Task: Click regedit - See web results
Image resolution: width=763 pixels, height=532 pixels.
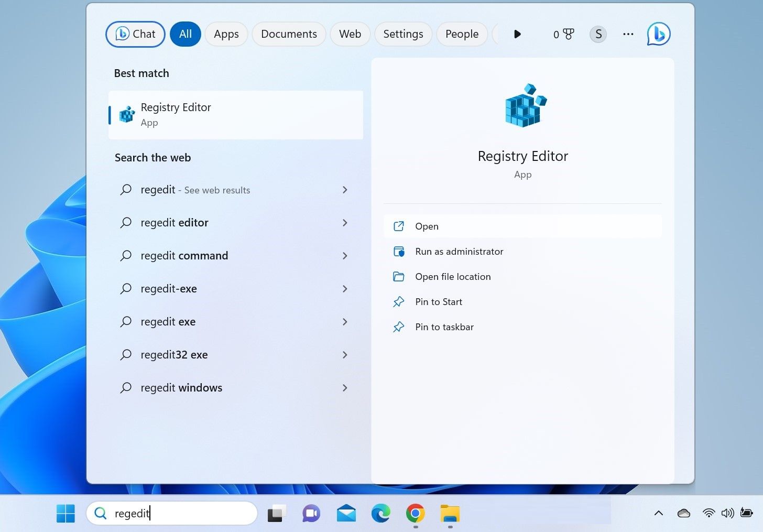Action: tap(195, 190)
